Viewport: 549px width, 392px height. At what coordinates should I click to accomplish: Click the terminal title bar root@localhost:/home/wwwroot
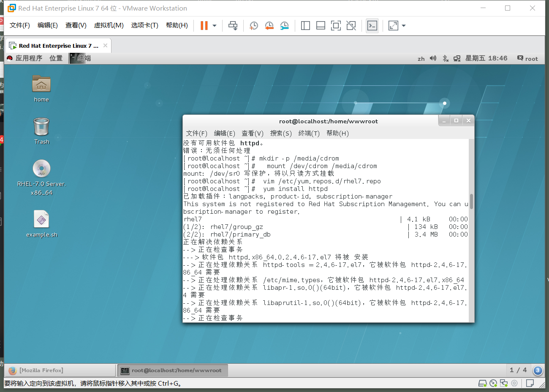[328, 121]
